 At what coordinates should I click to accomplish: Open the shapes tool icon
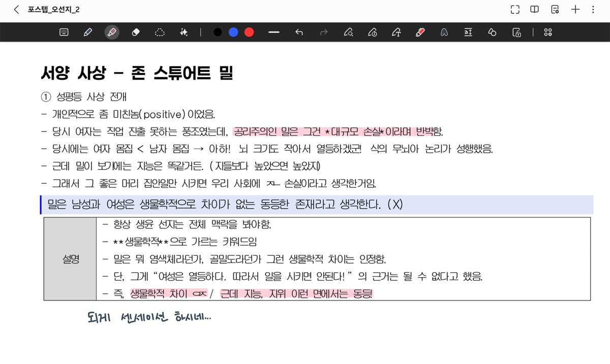[x=492, y=32]
